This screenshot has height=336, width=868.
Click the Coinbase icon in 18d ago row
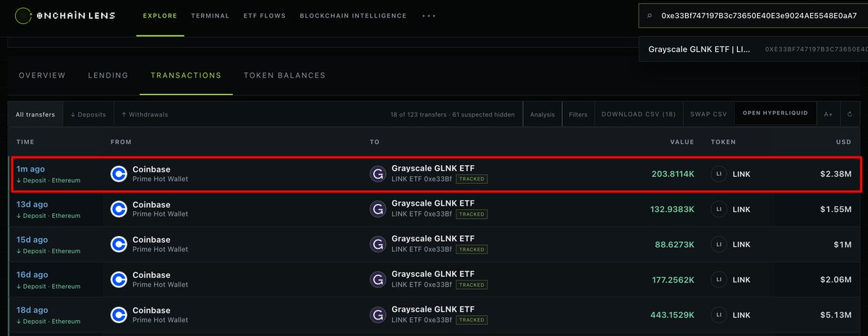119,316
